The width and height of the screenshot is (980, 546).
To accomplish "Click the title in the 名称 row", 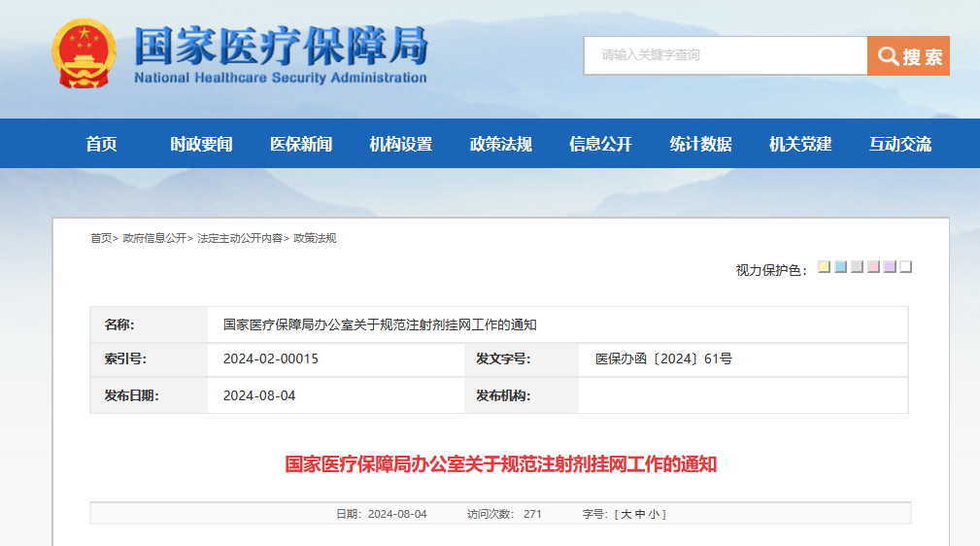I will point(380,324).
